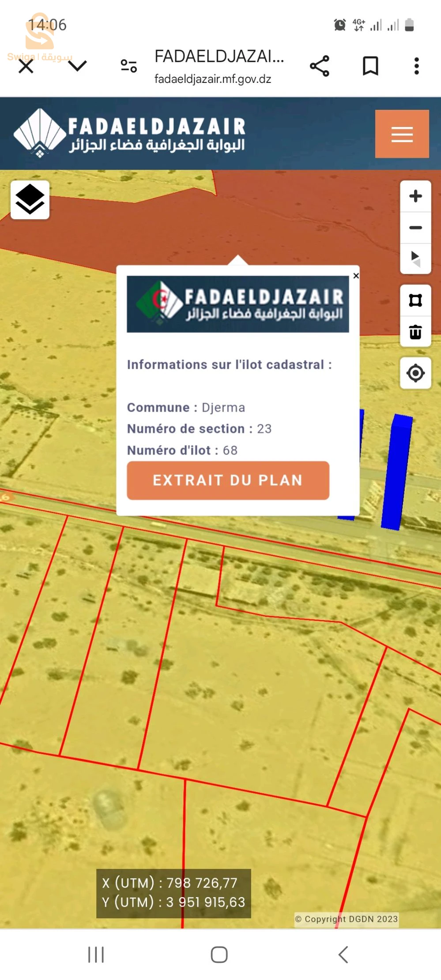Screen dimensions: 441x980
Task: Zoom out of the map
Action: [415, 228]
